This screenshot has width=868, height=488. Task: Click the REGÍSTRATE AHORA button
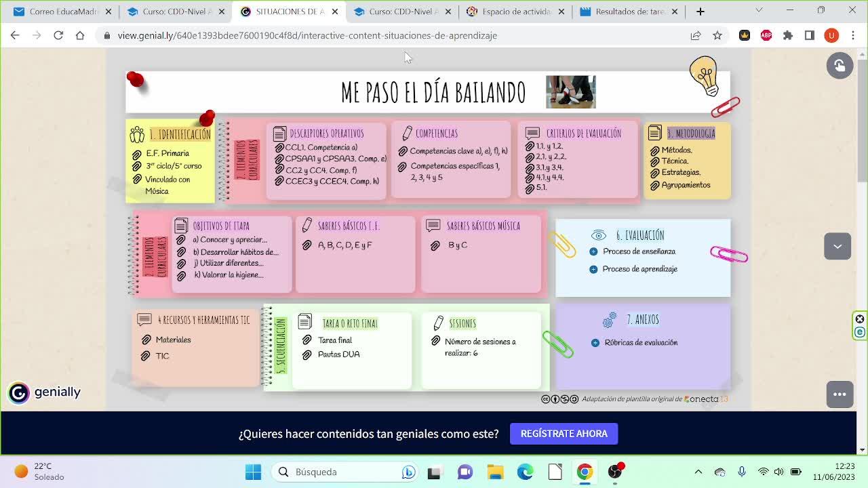point(564,434)
